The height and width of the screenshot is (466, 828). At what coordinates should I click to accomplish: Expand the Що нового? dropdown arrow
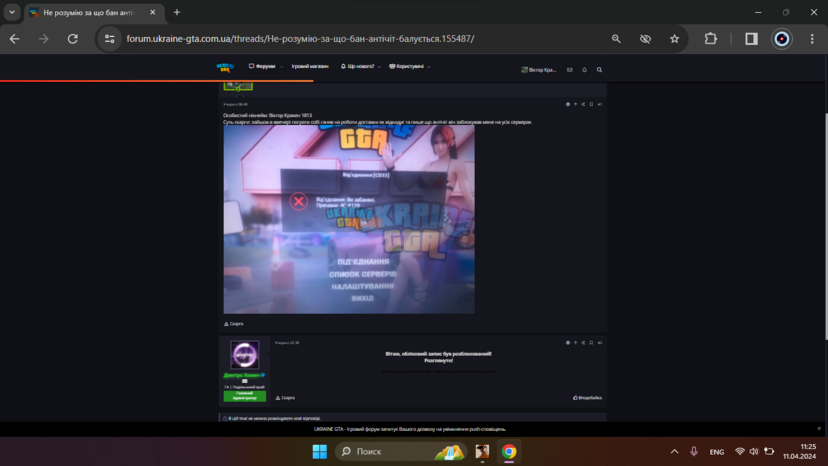coord(379,67)
